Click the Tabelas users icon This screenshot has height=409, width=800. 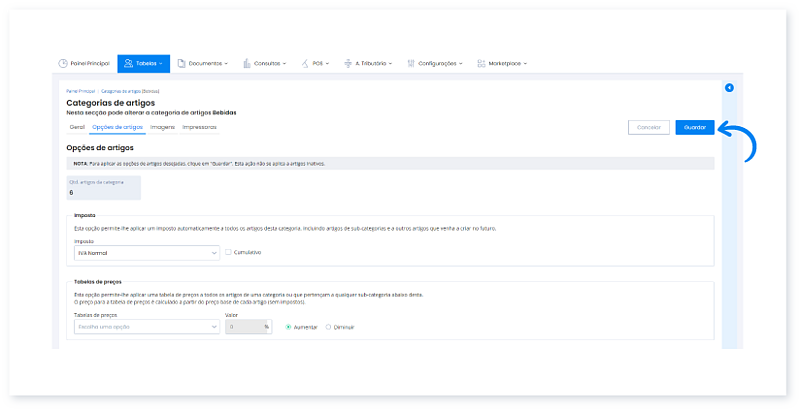(127, 63)
